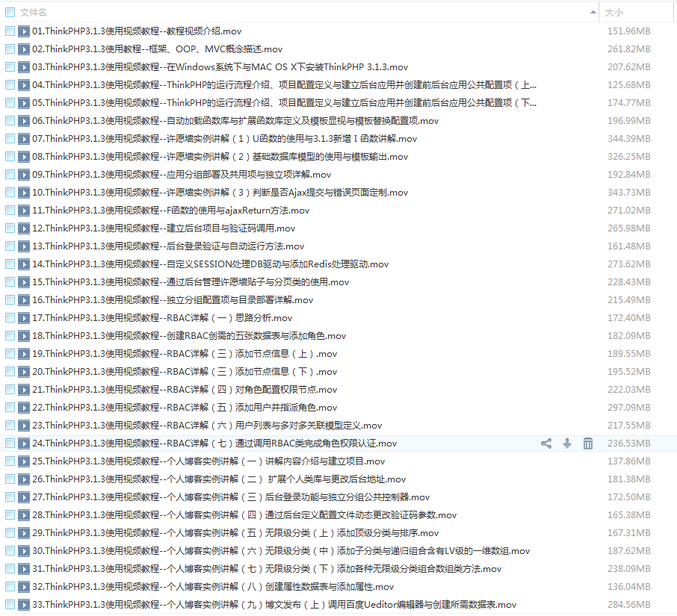Click the video icon of file 33
The width and height of the screenshot is (677, 616).
click(x=24, y=604)
